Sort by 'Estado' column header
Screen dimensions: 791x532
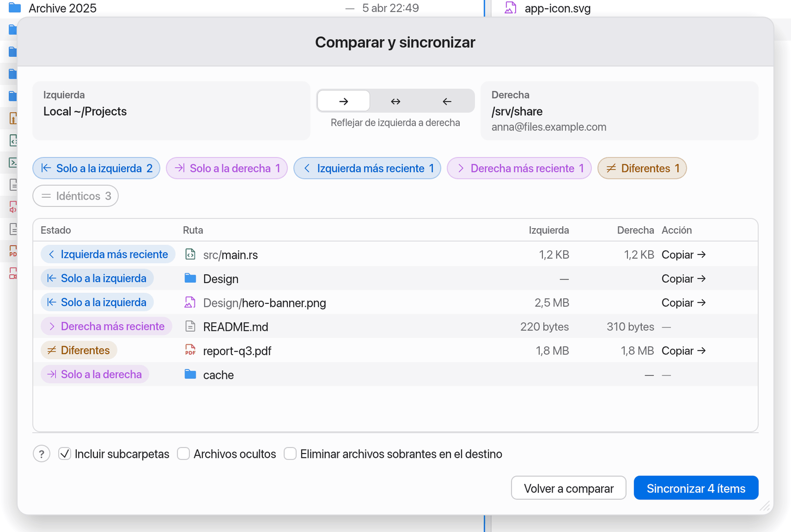(56, 230)
